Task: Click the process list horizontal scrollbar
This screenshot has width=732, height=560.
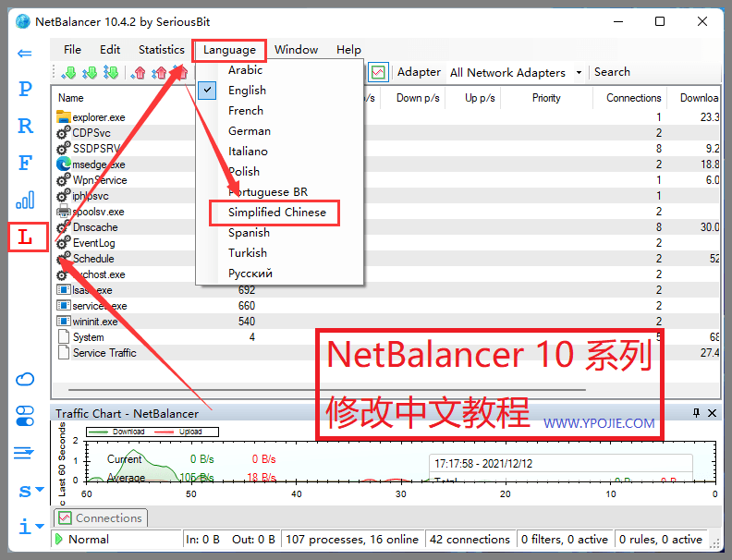Action: [327, 389]
